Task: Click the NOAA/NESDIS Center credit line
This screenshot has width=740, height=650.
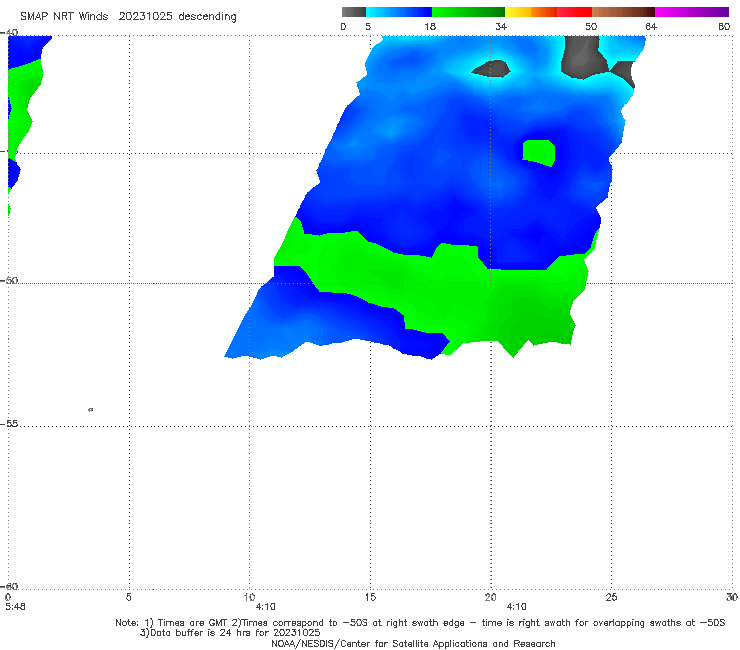Action: click(x=413, y=644)
